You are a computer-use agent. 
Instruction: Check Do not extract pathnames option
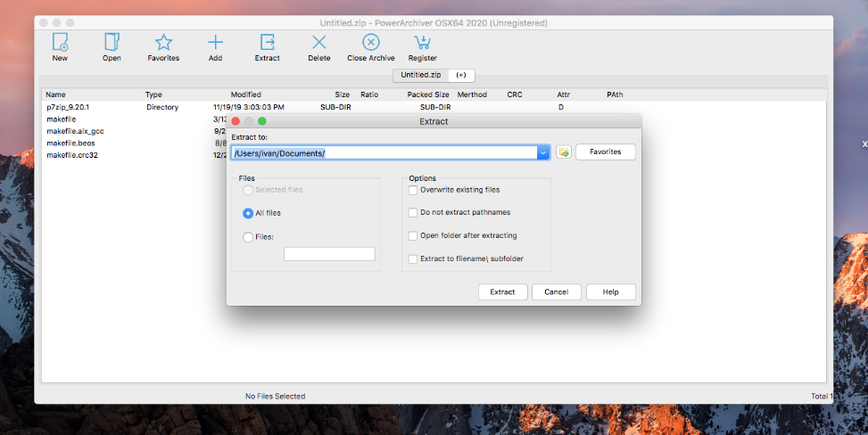(x=413, y=213)
